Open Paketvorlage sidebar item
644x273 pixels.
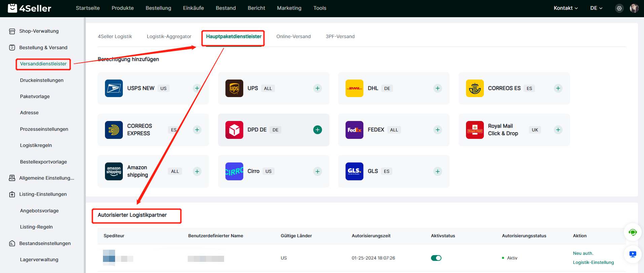35,96
